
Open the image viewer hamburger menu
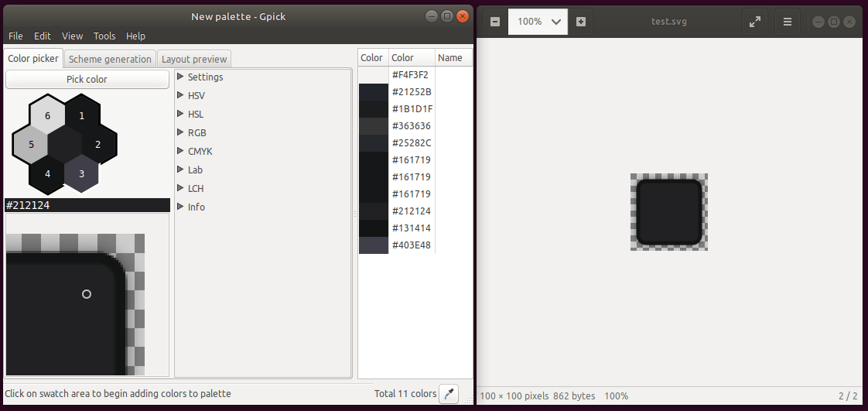788,22
